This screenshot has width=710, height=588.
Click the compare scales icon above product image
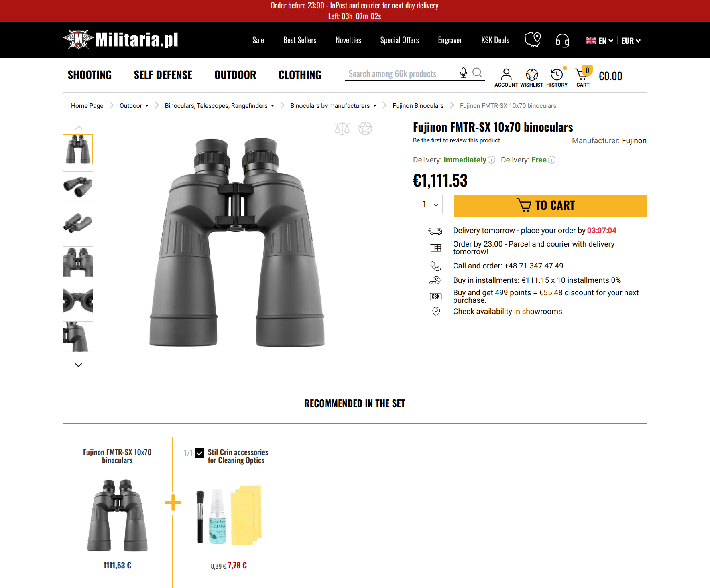(x=342, y=128)
